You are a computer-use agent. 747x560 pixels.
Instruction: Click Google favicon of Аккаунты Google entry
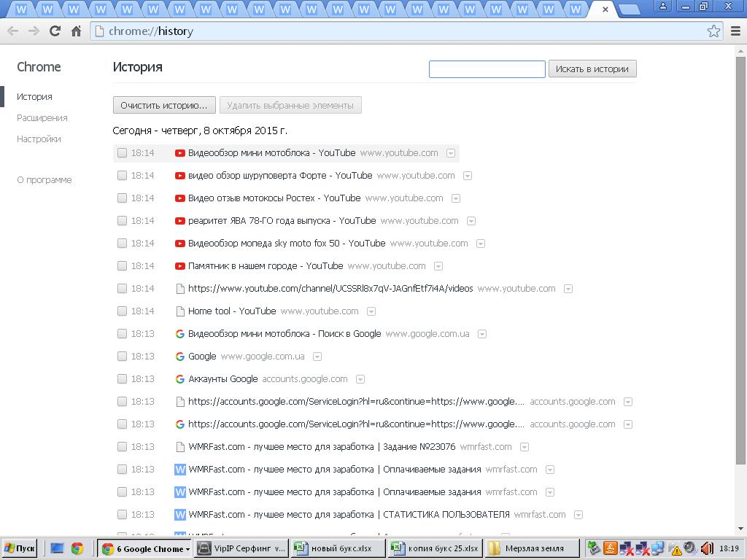pos(179,379)
